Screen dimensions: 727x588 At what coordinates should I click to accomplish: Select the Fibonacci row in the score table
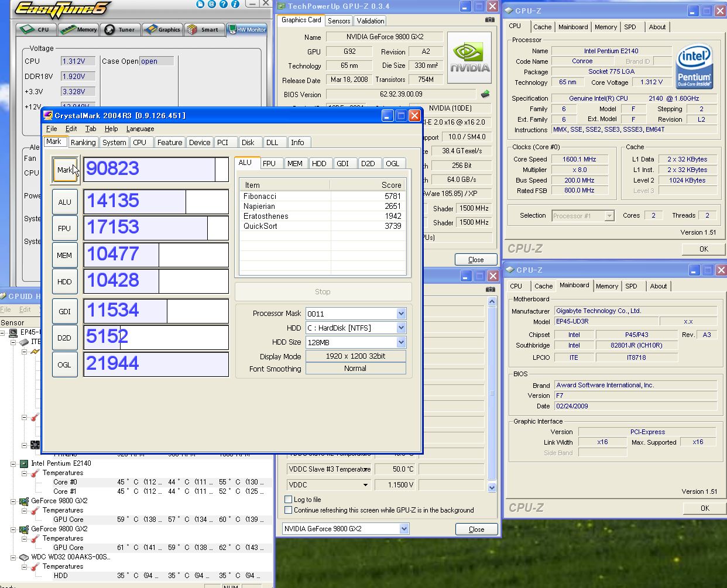tap(323, 196)
